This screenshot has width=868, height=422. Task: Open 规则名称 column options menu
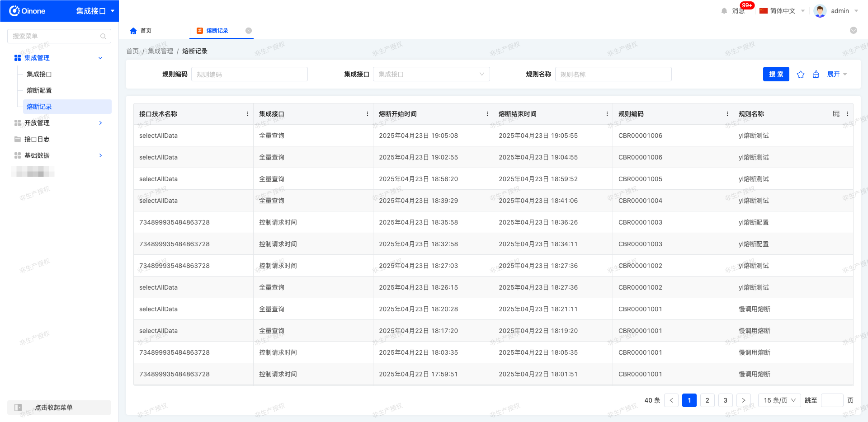(x=848, y=114)
